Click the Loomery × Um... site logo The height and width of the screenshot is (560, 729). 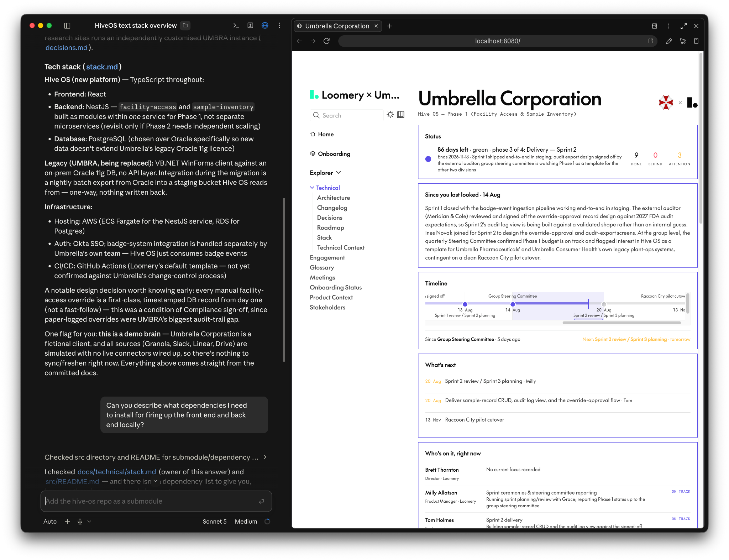click(355, 95)
